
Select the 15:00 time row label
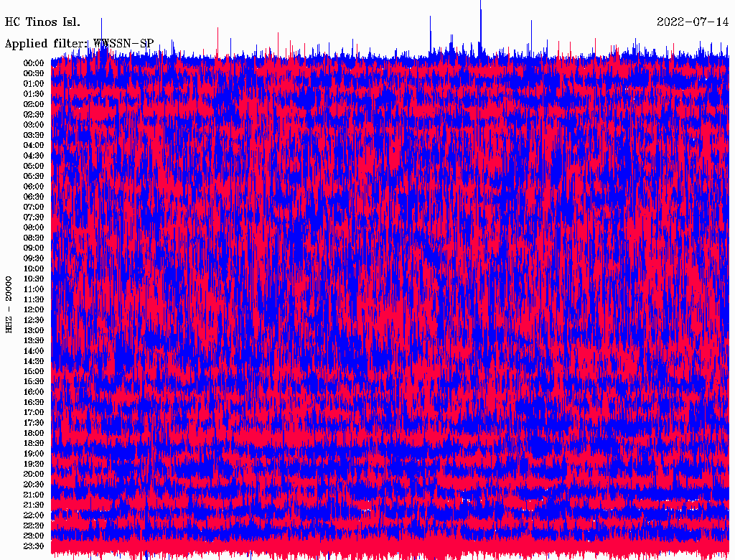[34, 371]
